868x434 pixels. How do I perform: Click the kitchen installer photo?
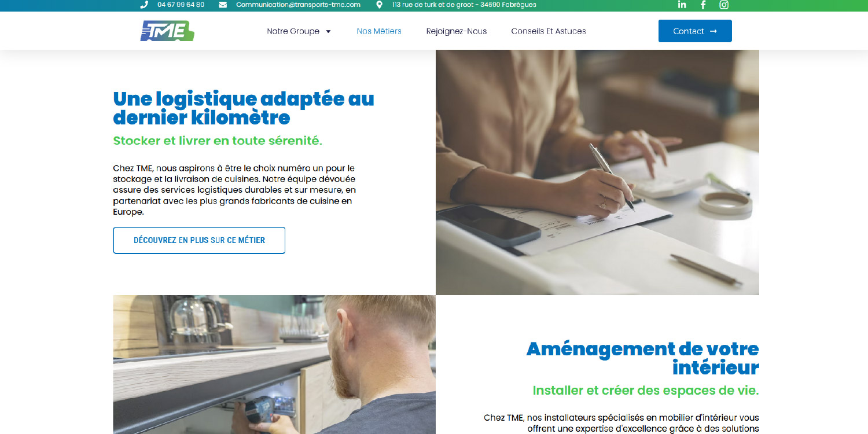click(x=274, y=365)
